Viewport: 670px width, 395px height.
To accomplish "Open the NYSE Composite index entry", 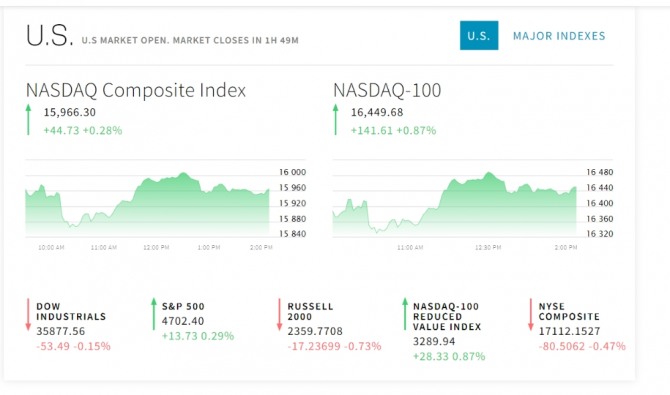I will (569, 312).
